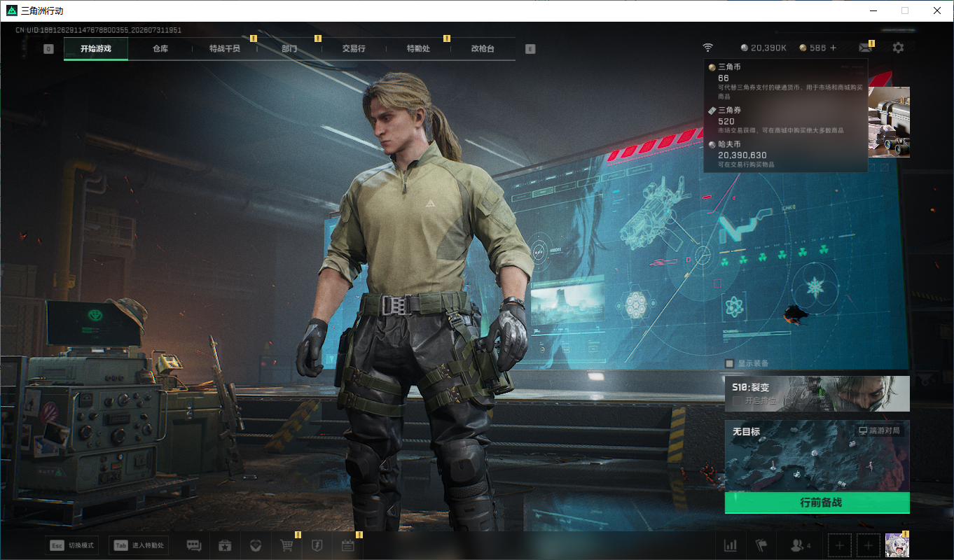Click the player avatar portrait
Screen dimensions: 954x560
897,545
